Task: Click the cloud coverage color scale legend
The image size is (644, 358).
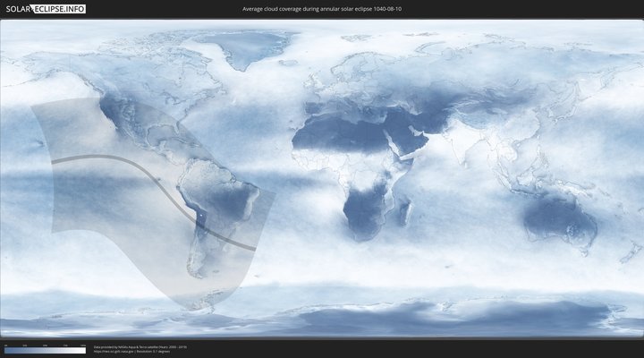Action: [46, 349]
